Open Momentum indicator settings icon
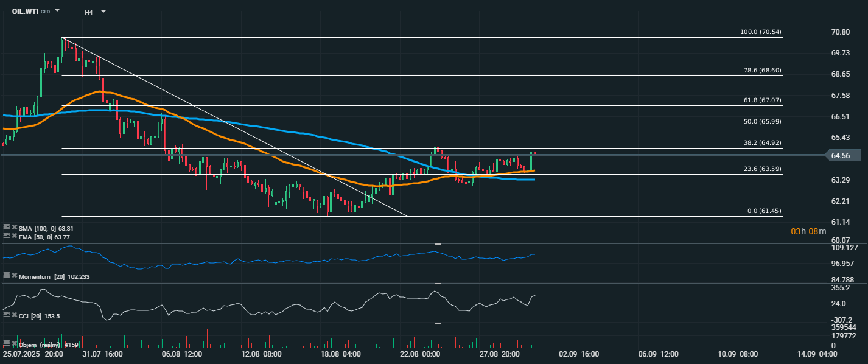The image size is (868, 364). pos(6,276)
